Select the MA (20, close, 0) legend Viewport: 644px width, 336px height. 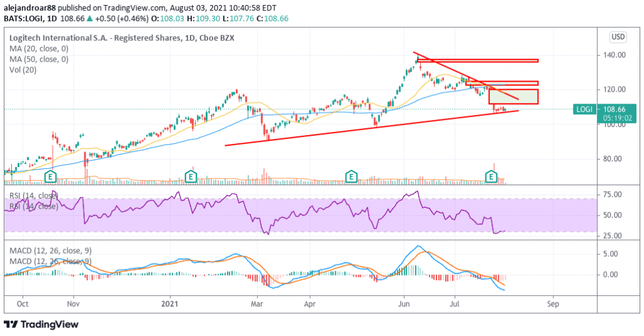click(x=39, y=48)
